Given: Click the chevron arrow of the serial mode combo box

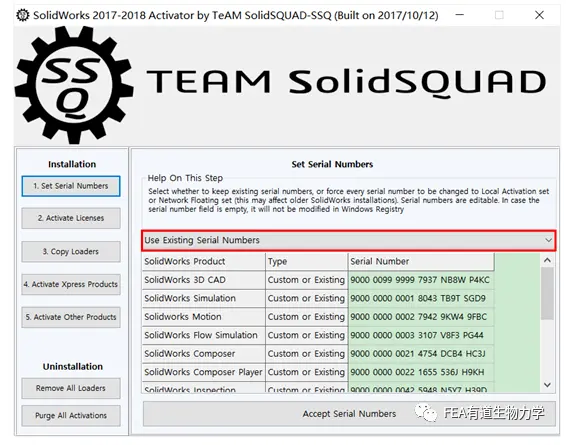Looking at the screenshot, I should (x=548, y=240).
